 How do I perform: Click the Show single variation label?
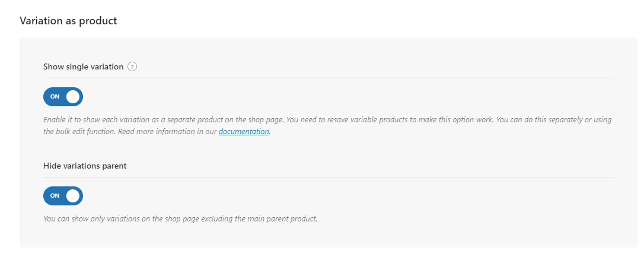coord(84,66)
